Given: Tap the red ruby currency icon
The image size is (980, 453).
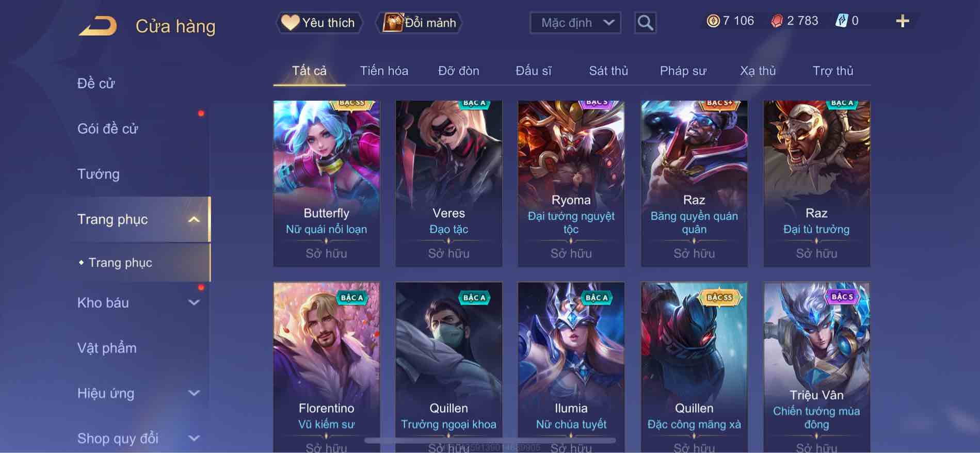Looking at the screenshot, I should [777, 21].
